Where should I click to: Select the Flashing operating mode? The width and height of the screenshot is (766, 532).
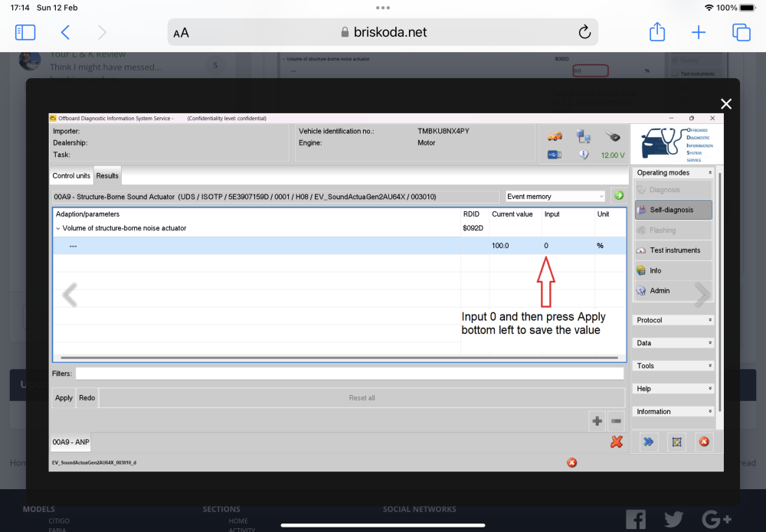point(673,230)
